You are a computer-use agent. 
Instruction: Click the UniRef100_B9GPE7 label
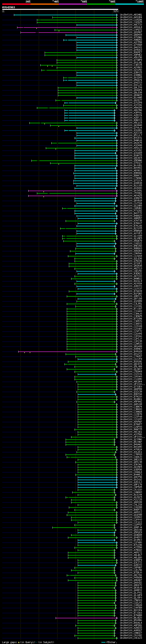[131, 52]
